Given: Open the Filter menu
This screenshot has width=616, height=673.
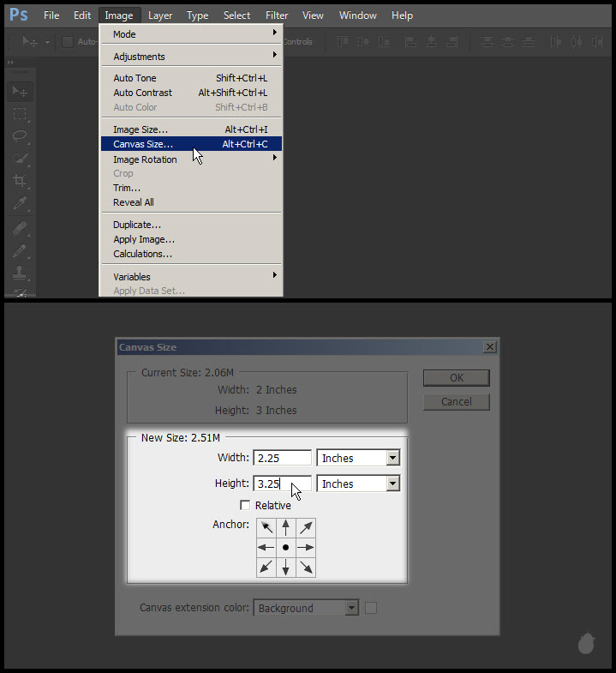Looking at the screenshot, I should (x=277, y=15).
